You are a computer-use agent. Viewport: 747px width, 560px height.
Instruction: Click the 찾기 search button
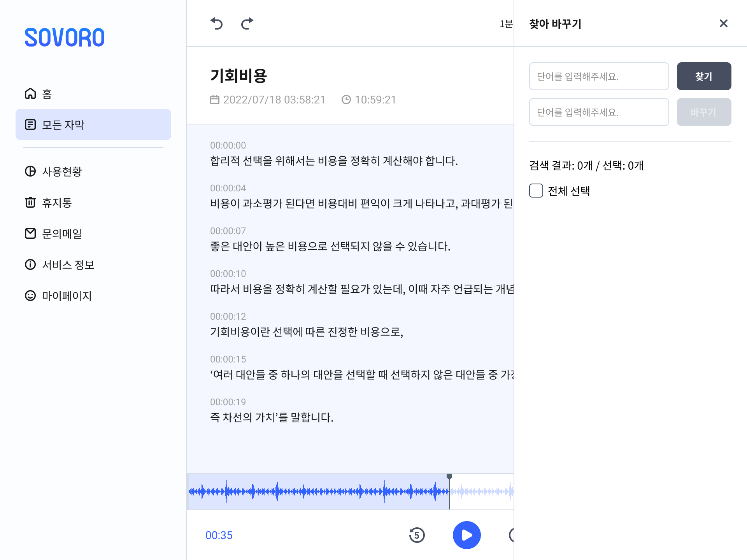point(703,76)
